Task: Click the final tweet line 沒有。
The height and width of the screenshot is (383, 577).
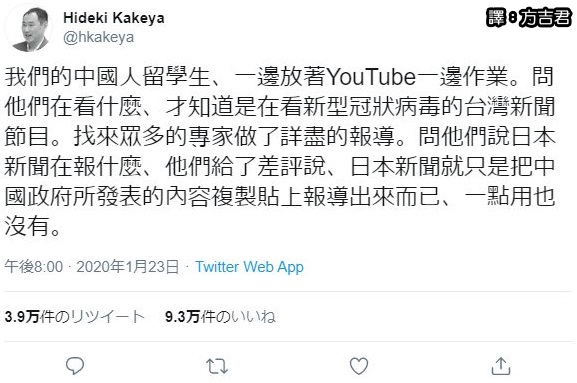Action: click(33, 226)
